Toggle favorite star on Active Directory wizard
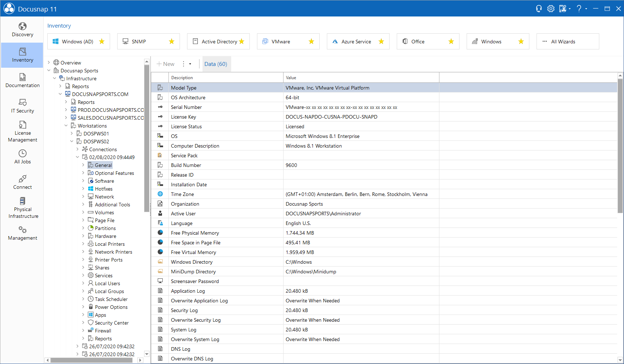 click(242, 42)
